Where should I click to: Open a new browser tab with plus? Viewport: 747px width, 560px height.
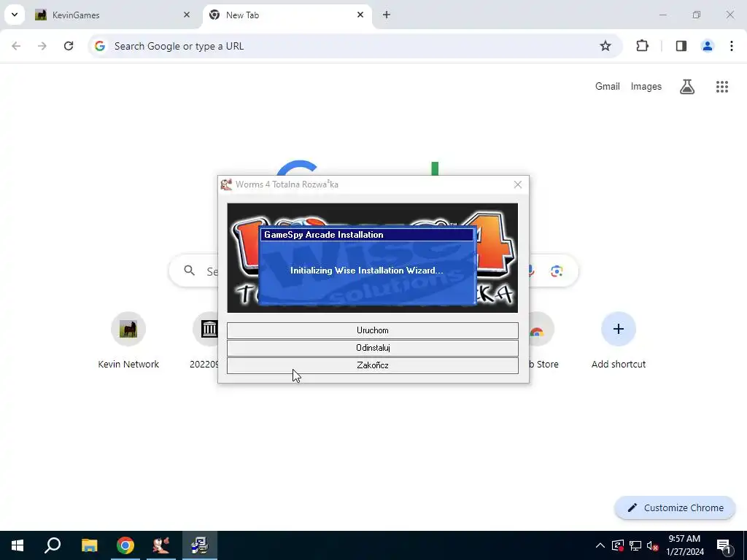(387, 15)
